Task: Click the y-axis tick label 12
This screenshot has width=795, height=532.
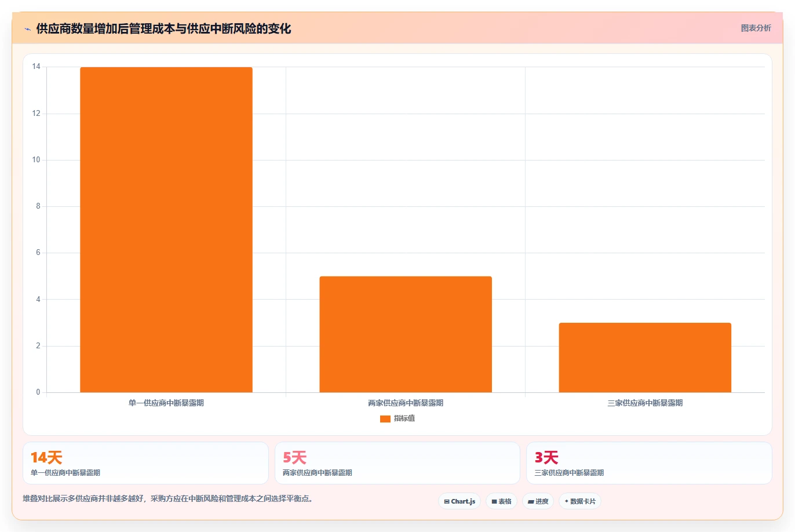Action: pos(37,113)
